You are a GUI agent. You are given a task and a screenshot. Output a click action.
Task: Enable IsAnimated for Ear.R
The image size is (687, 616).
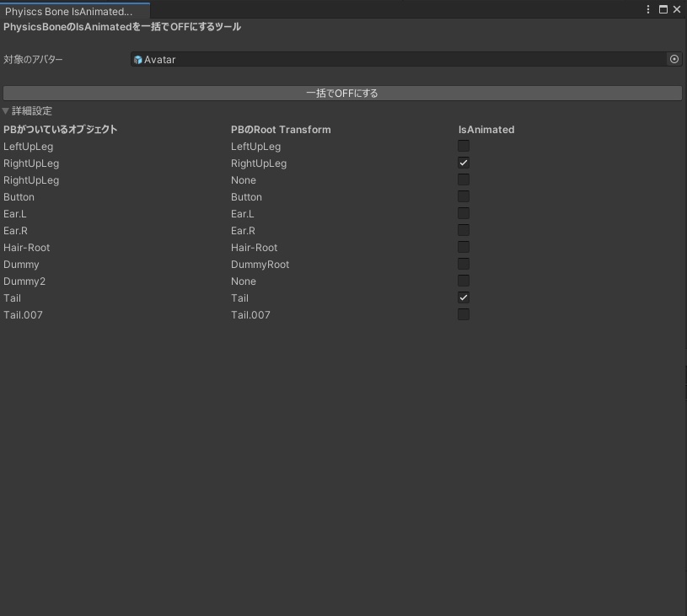point(463,230)
